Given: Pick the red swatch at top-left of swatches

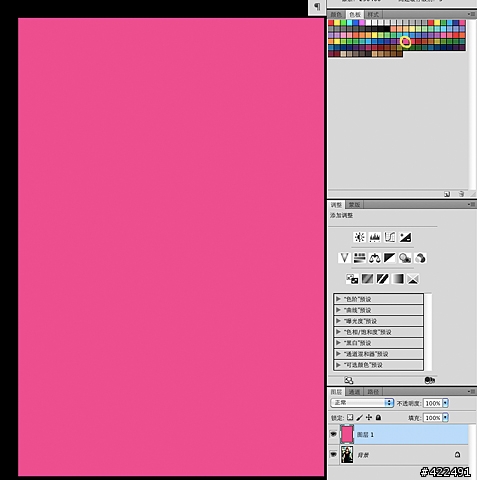Looking at the screenshot, I should 331,23.
